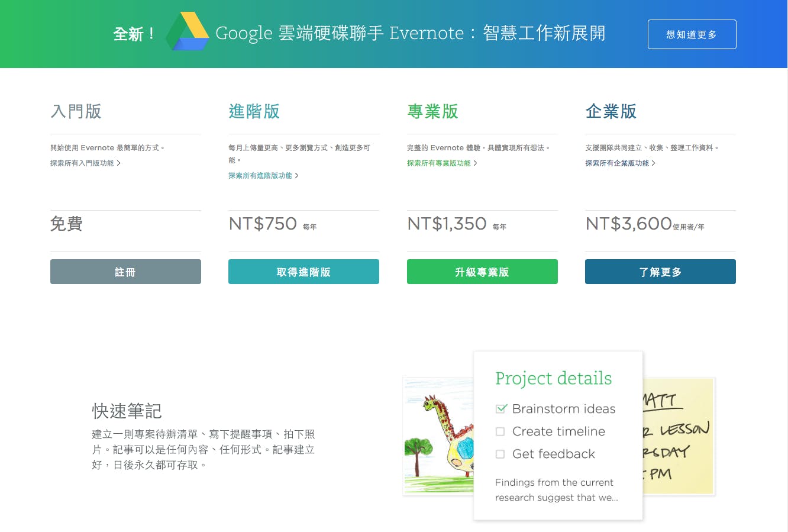Open the 探索所有專業版功能 link
The image size is (788, 532).
[x=439, y=163]
